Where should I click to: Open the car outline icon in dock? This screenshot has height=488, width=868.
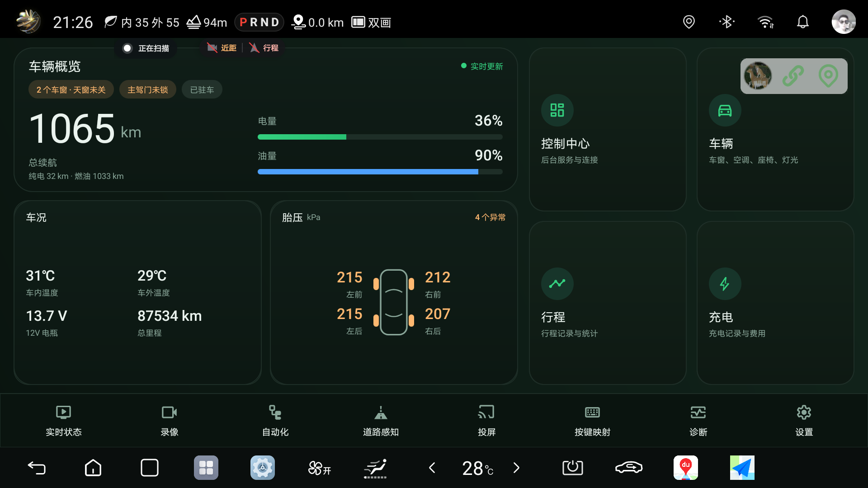click(629, 468)
